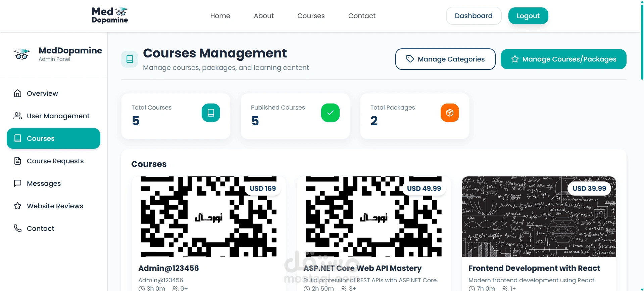Select Contact in the top navigation bar
644x291 pixels.
[x=362, y=16]
